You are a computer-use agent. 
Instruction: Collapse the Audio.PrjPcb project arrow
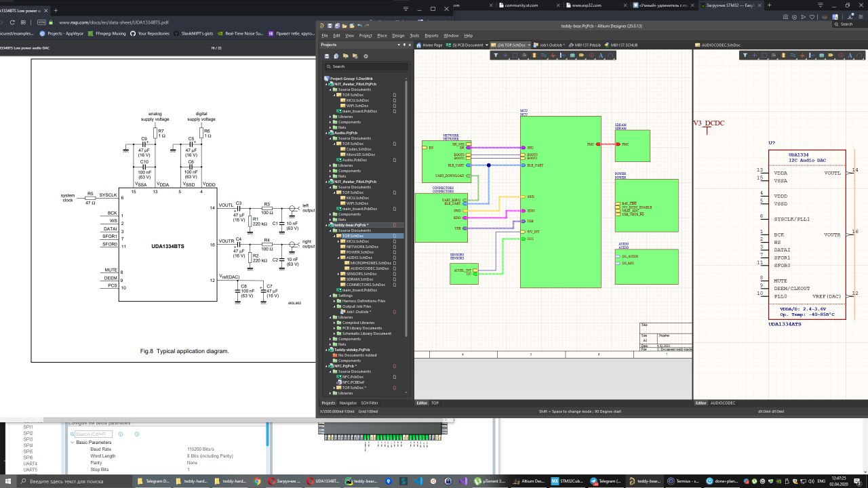click(x=326, y=133)
